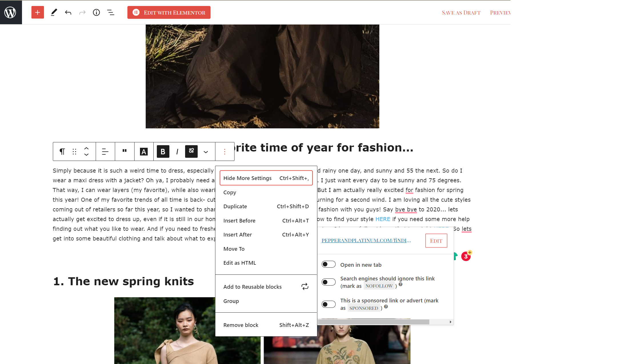Open the WordPress logo menu
This screenshot has width=637, height=364.
click(x=11, y=12)
